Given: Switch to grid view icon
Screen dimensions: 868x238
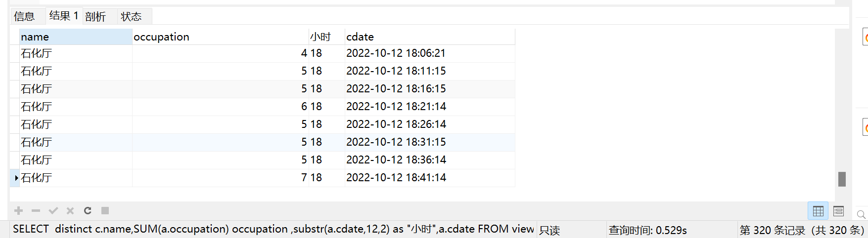Looking at the screenshot, I should click(x=818, y=211).
